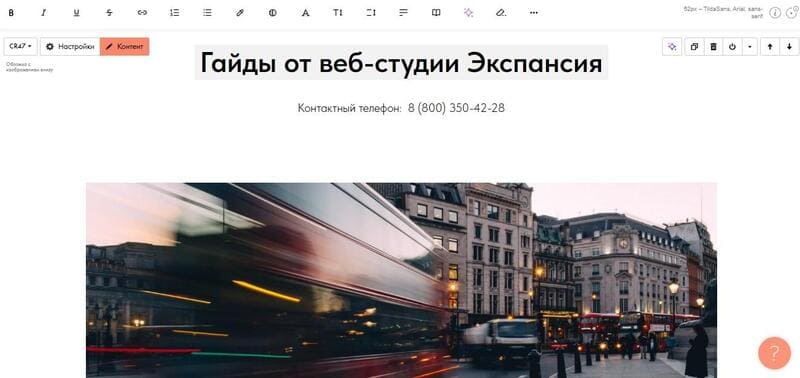This screenshot has height=378, width=800.
Task: Toggle strikethrough text formatting
Action: tap(109, 13)
